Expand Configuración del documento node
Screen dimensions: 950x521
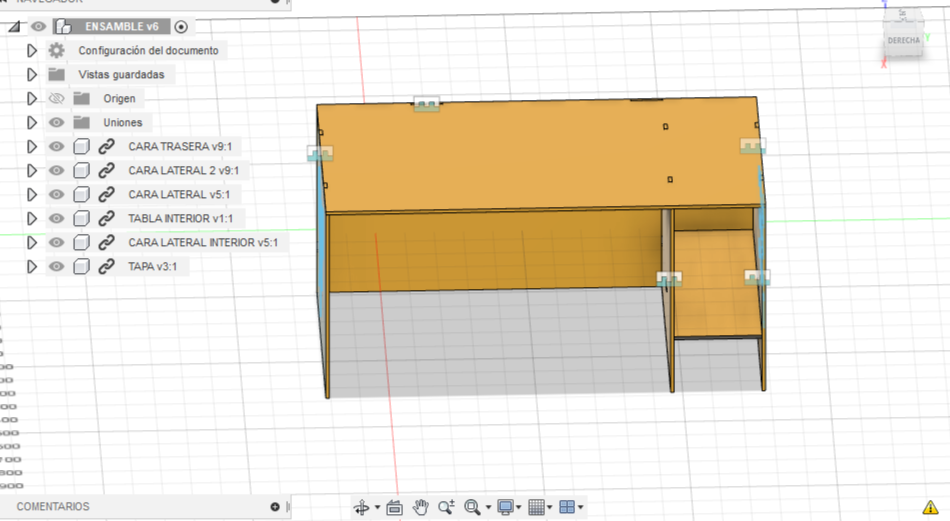click(x=32, y=51)
